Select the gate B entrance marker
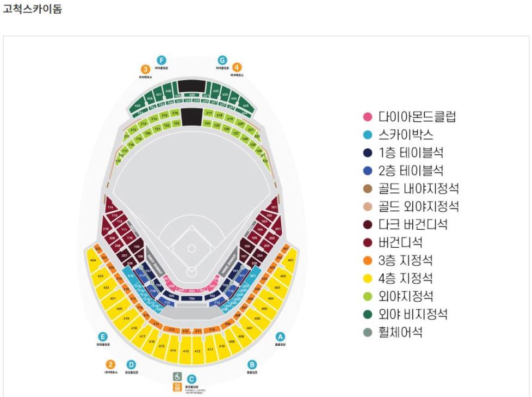 [x=252, y=365]
